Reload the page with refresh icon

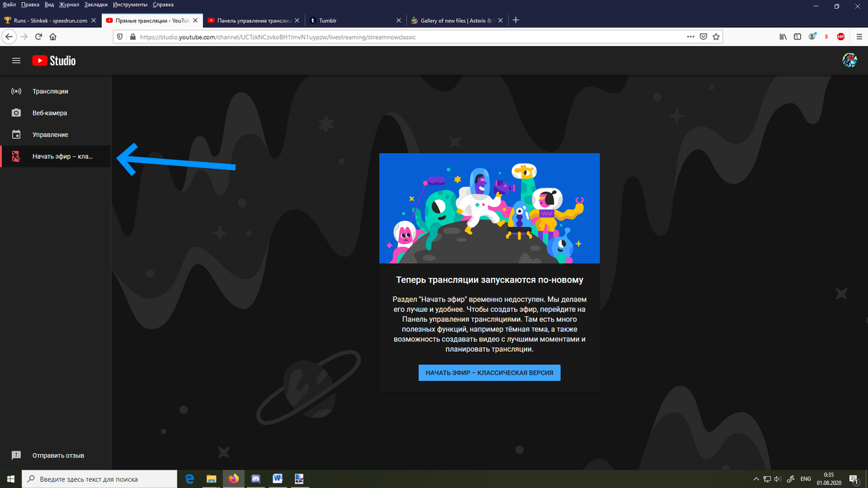(x=39, y=37)
